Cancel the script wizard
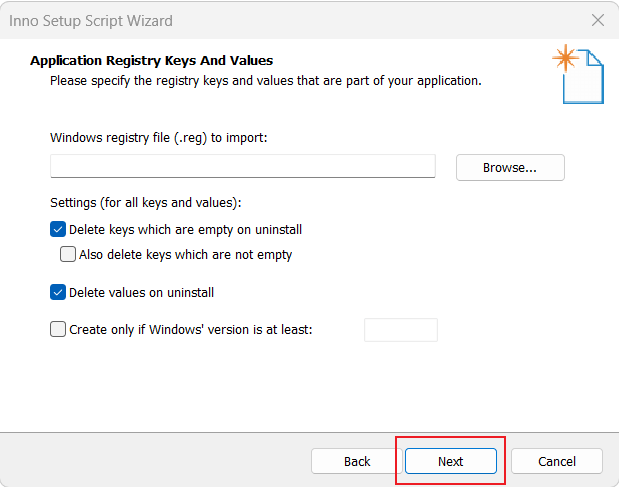The image size is (619, 487). [557, 461]
